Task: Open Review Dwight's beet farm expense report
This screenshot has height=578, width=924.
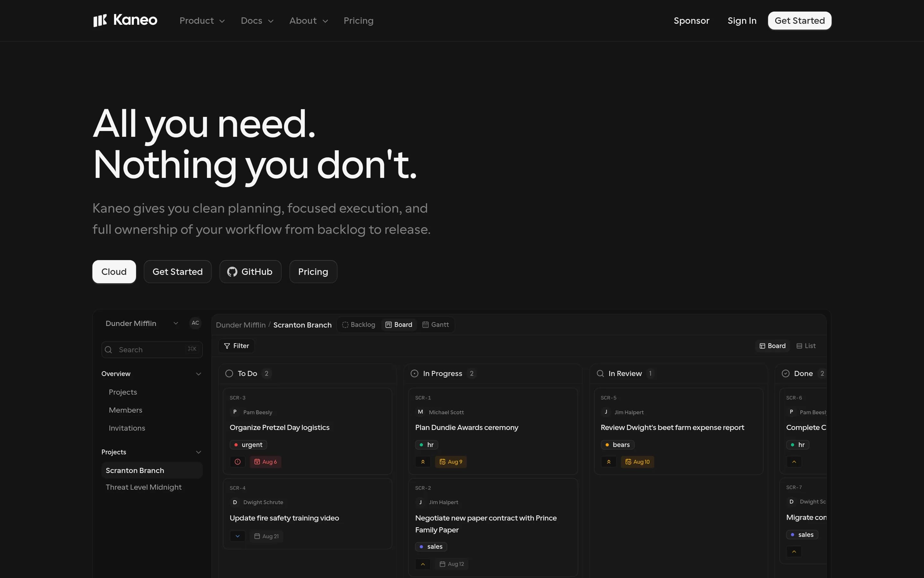Action: coord(679,431)
